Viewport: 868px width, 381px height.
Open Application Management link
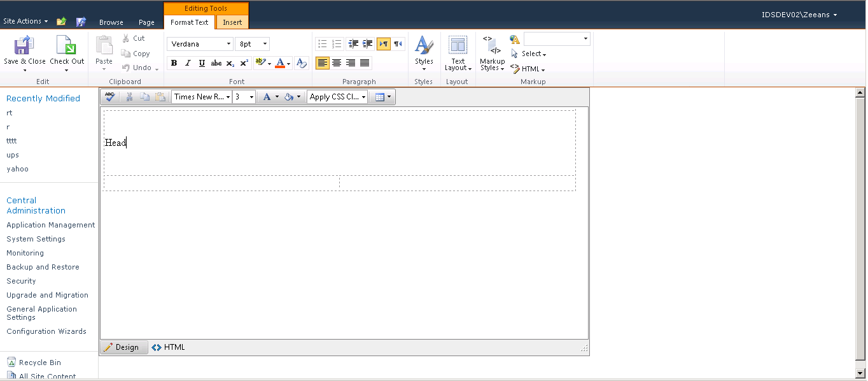coord(51,225)
